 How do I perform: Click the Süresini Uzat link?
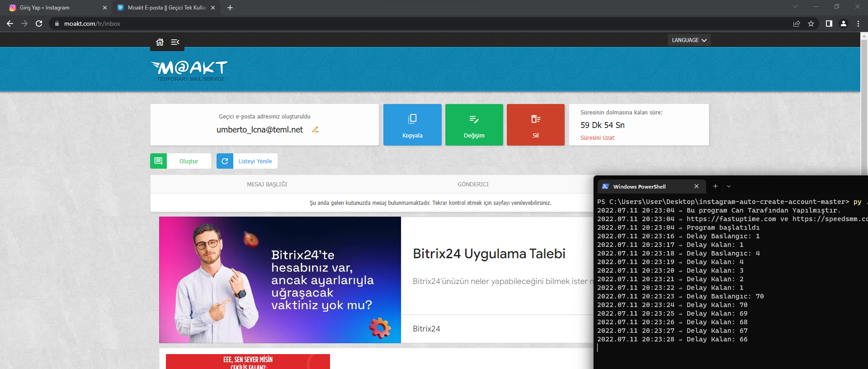pyautogui.click(x=597, y=138)
